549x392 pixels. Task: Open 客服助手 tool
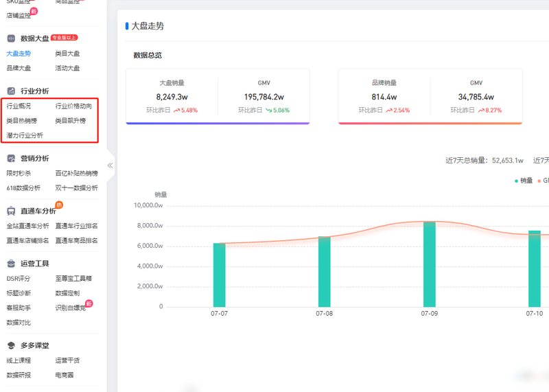pyautogui.click(x=19, y=308)
